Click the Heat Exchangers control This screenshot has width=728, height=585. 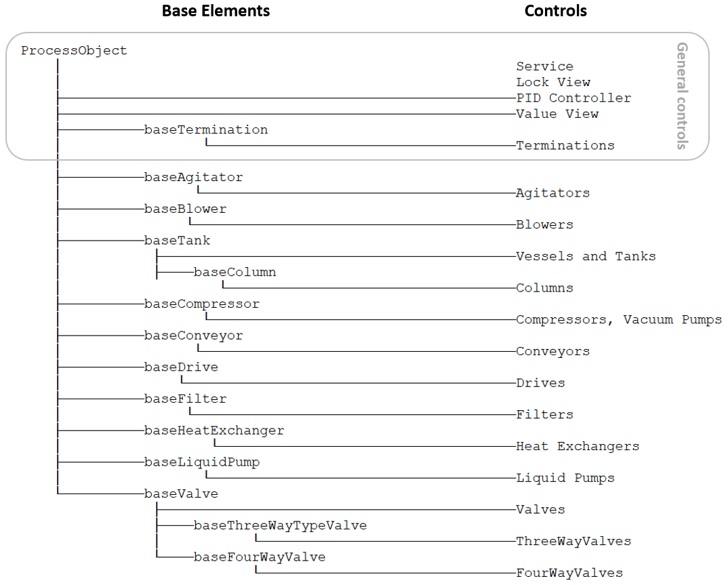(578, 446)
